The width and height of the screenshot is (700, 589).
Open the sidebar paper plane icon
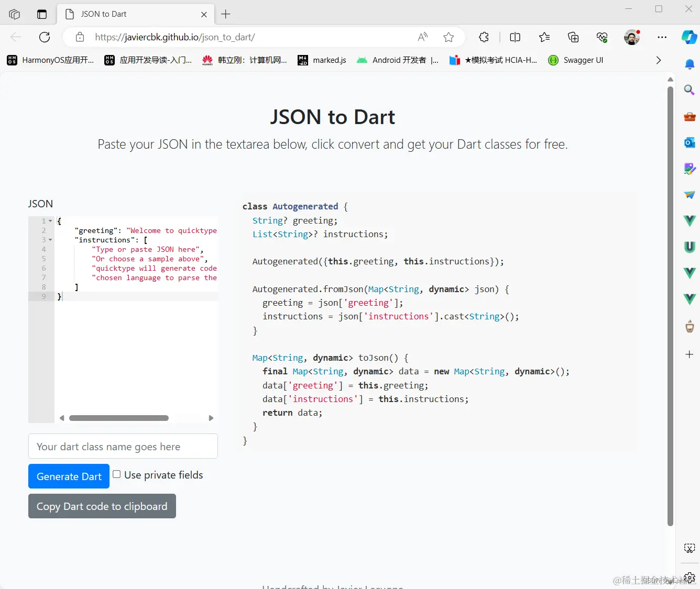tap(690, 195)
